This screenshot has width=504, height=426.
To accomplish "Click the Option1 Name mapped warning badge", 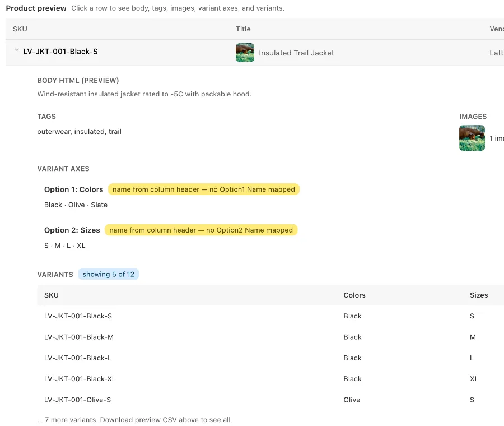I will pos(204,189).
